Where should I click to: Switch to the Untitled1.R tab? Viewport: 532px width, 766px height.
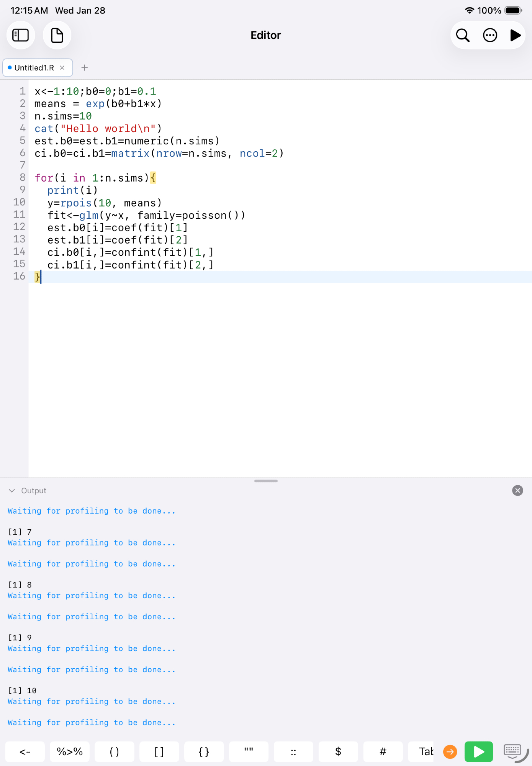tap(34, 68)
